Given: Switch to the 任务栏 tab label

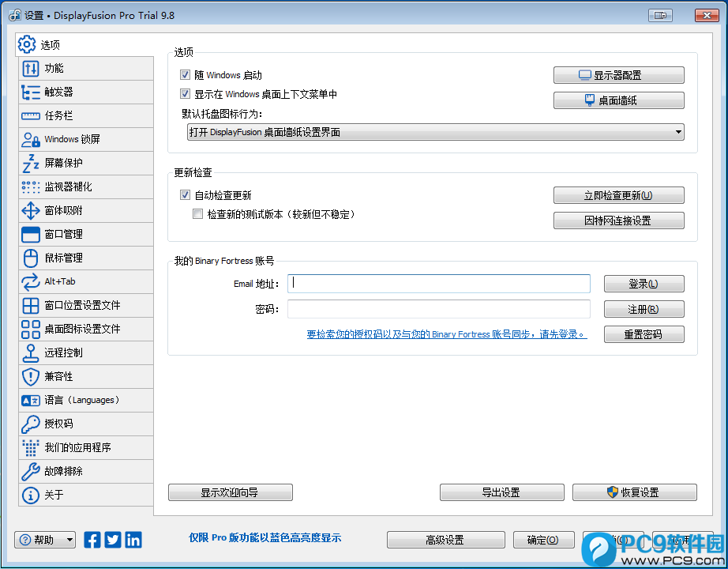Looking at the screenshot, I should [58, 115].
